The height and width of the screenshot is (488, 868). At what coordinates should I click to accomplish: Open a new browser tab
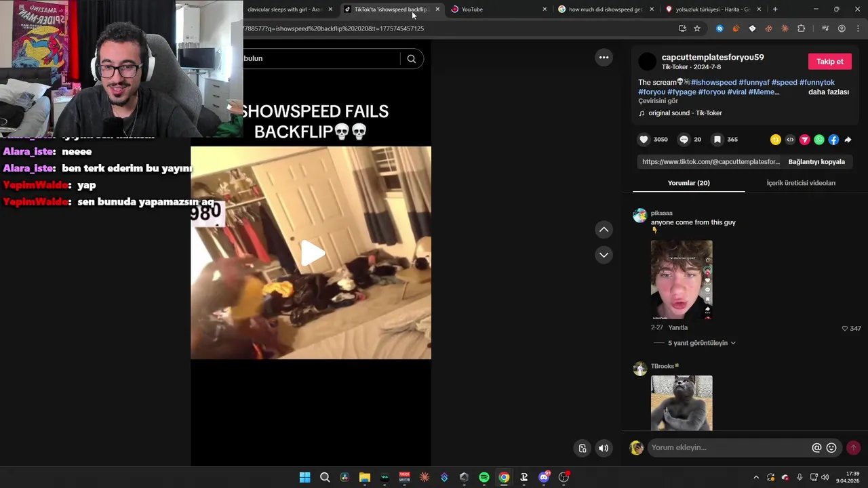(x=775, y=9)
